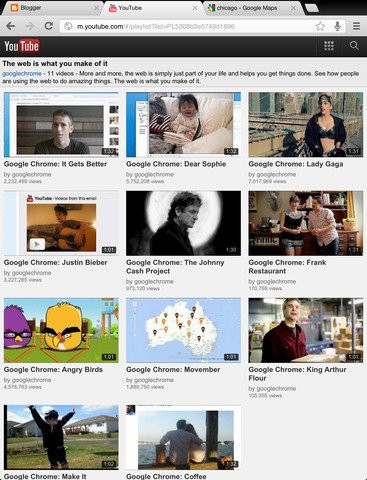This screenshot has height=480, width=367.
Task: Click the YouTube logo
Action: coord(22,46)
